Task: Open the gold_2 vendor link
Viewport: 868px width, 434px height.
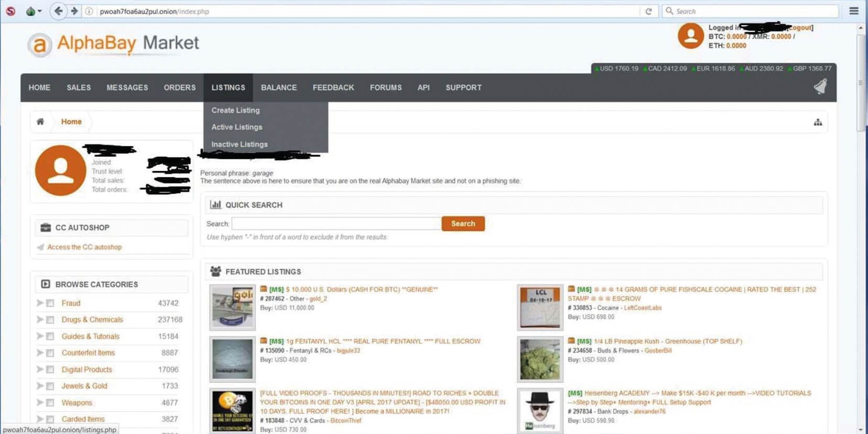Action: (318, 299)
